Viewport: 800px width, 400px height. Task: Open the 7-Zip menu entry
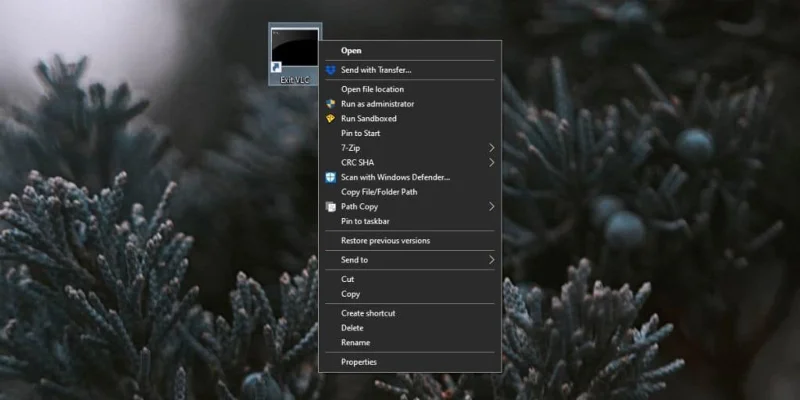pyautogui.click(x=410, y=148)
